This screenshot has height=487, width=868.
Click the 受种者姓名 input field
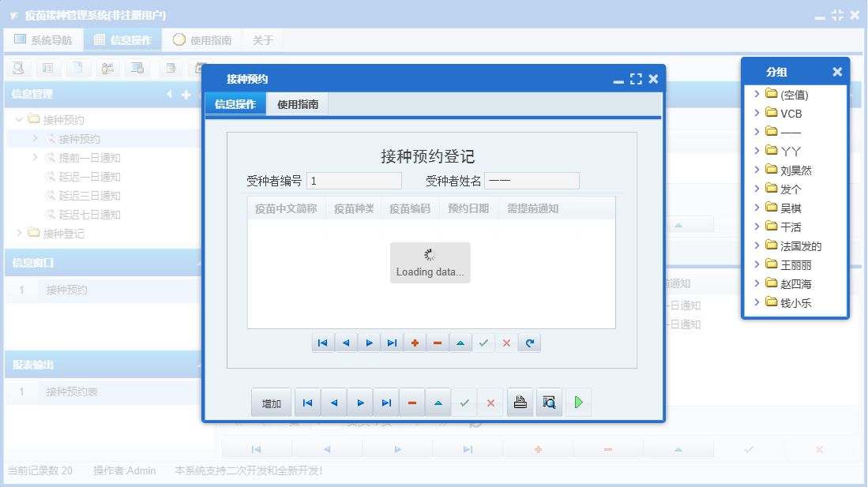click(x=532, y=180)
